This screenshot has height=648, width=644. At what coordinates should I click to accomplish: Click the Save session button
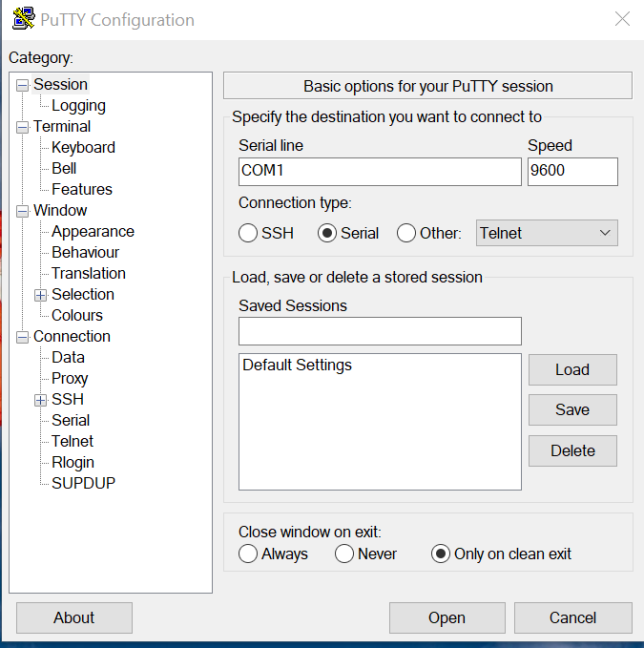(x=572, y=410)
